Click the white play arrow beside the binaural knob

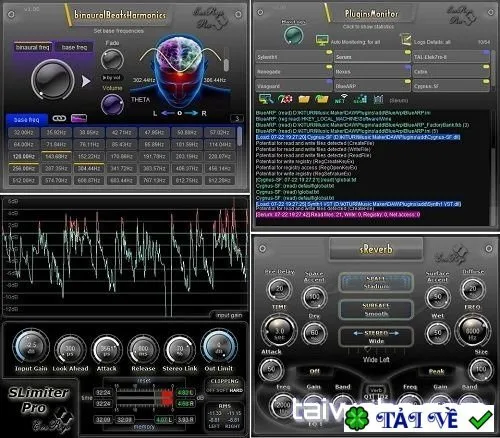[86, 81]
